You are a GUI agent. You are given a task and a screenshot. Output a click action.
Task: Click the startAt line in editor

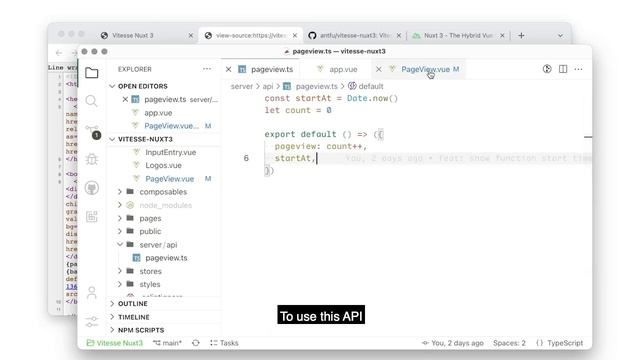295,158
